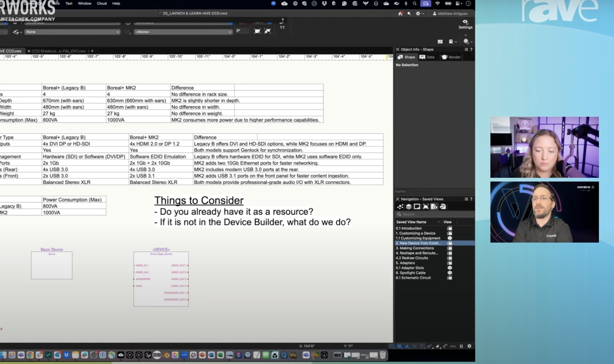
Task: Click the Settings button in toolbar
Action: click(465, 24)
